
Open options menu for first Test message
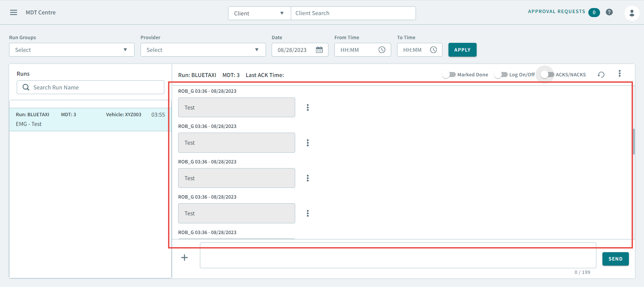[308, 107]
